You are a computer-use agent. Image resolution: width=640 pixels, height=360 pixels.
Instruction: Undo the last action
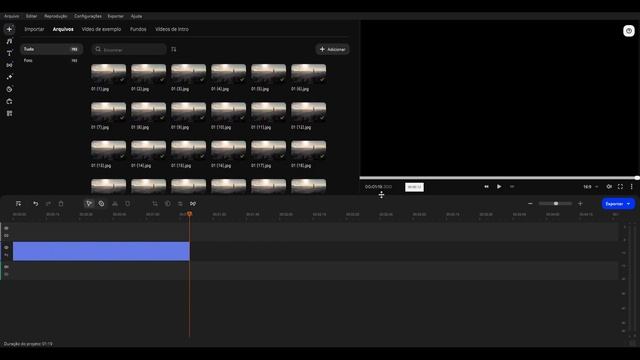pyautogui.click(x=36, y=204)
